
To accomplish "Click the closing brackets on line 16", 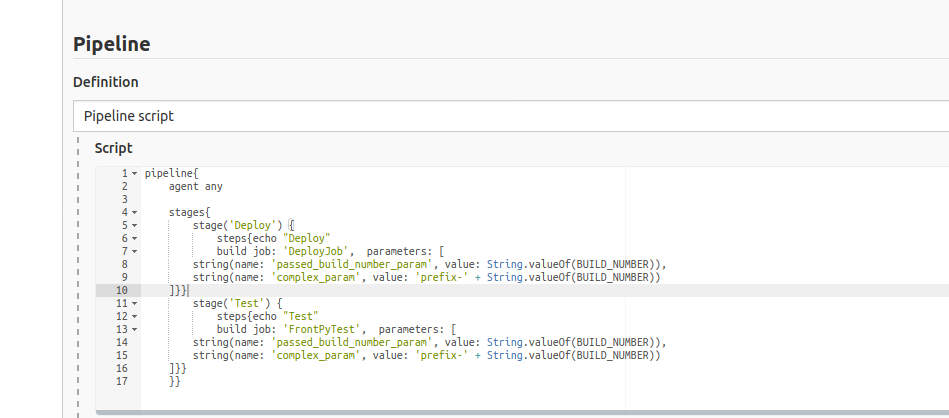I will [177, 368].
